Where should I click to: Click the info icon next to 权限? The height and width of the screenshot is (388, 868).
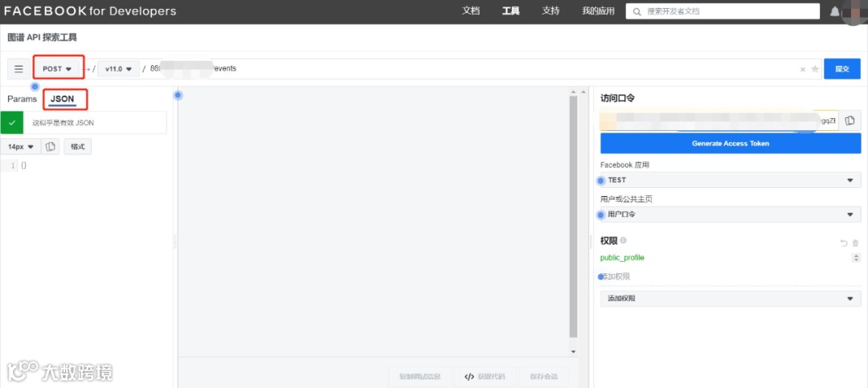[x=624, y=240]
